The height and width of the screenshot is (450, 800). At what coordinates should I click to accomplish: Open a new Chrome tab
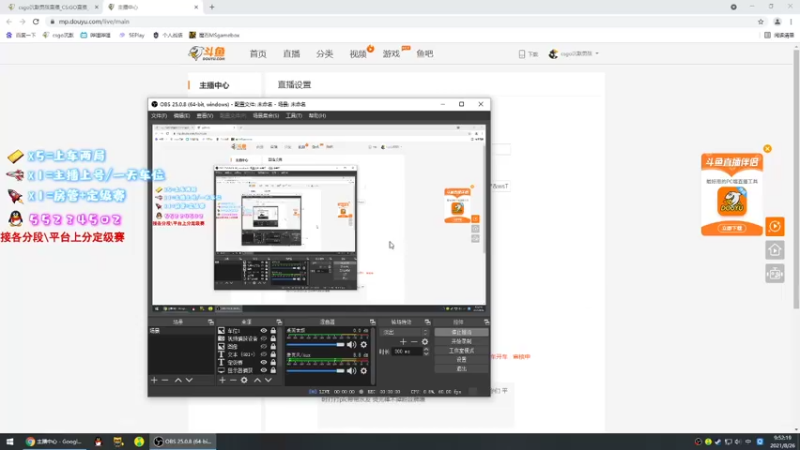[212, 7]
